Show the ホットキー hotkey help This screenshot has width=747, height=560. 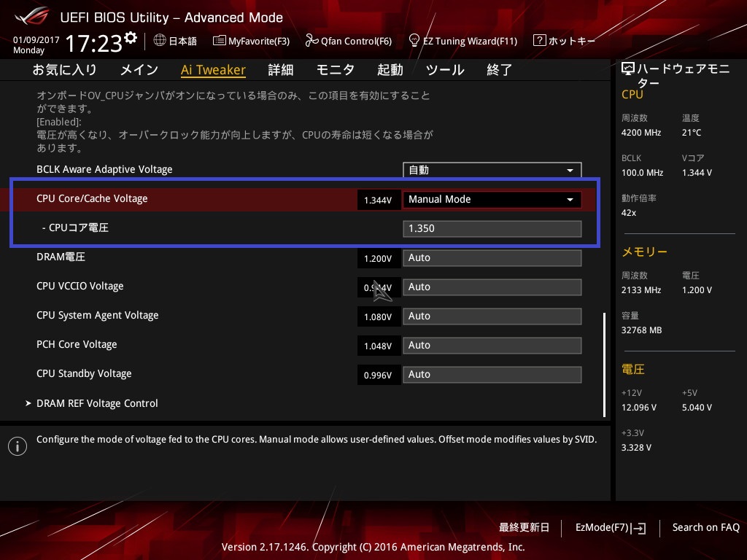pyautogui.click(x=564, y=41)
